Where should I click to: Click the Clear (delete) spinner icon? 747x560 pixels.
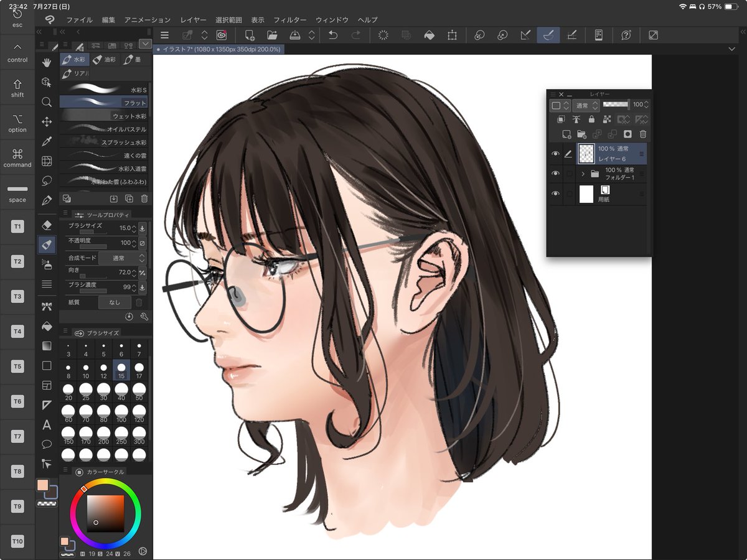click(x=383, y=35)
